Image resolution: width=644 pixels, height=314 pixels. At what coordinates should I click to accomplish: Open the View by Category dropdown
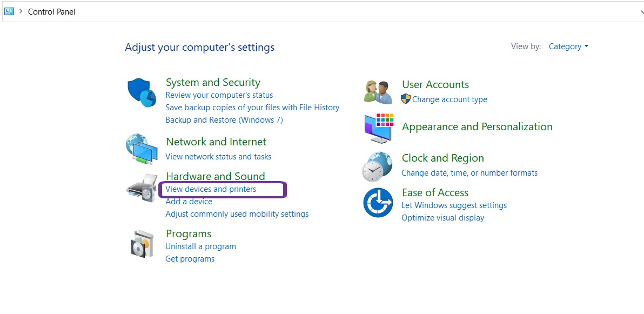coord(565,46)
